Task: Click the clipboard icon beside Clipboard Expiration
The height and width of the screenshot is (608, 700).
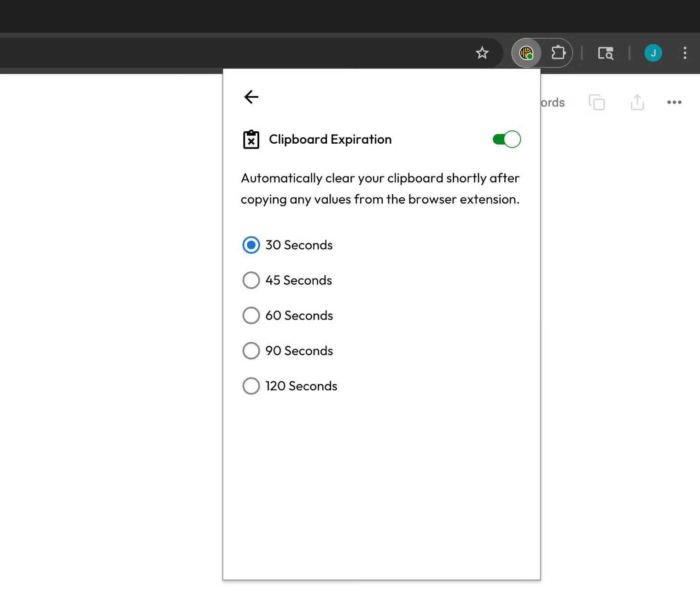Action: coord(251,140)
